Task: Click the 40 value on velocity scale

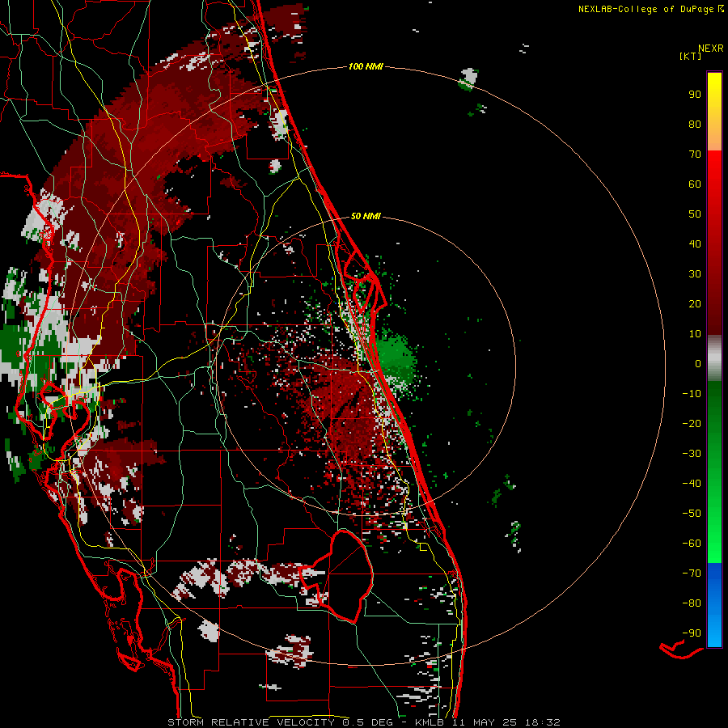Action: pos(695,244)
